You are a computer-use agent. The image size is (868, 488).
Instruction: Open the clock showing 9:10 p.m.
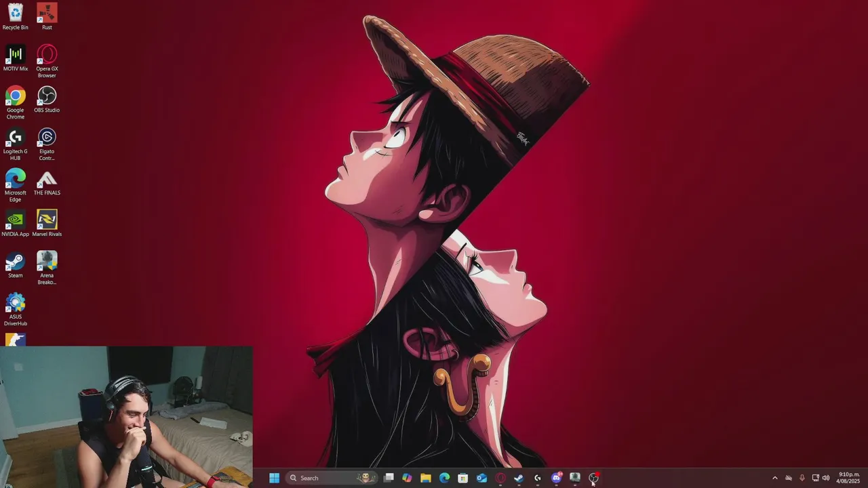(x=848, y=478)
